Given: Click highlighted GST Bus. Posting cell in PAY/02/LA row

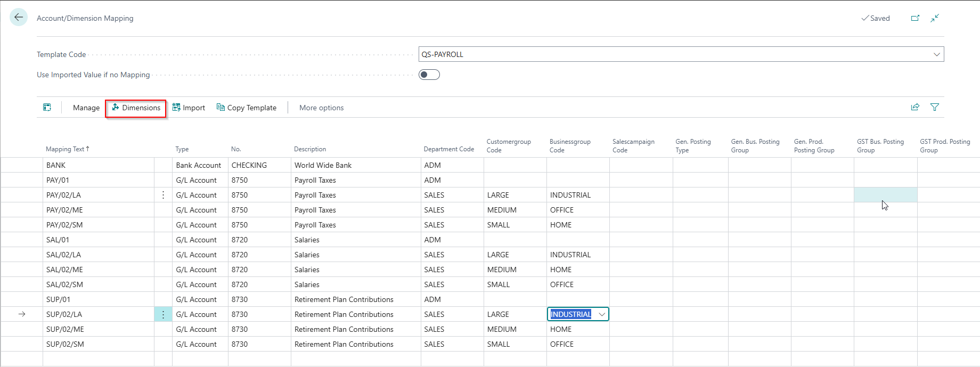Looking at the screenshot, I should click(x=885, y=195).
